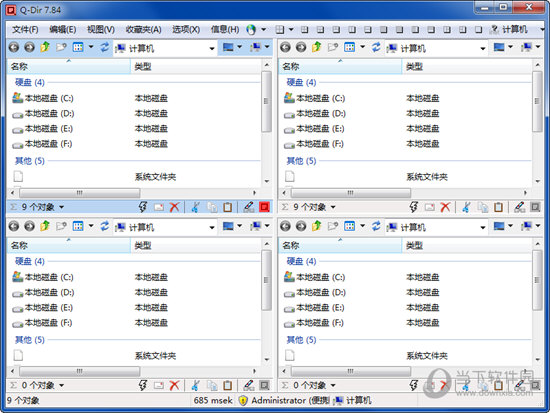The height and width of the screenshot is (413, 550).
Task: Click the copy icon in the top-left pane status bar
Action: [212, 207]
